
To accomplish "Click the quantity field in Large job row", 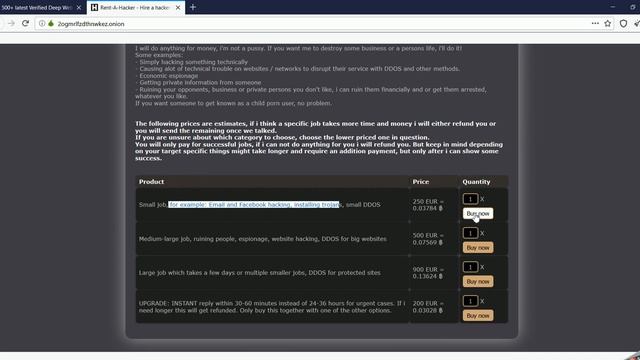I will 470,267.
